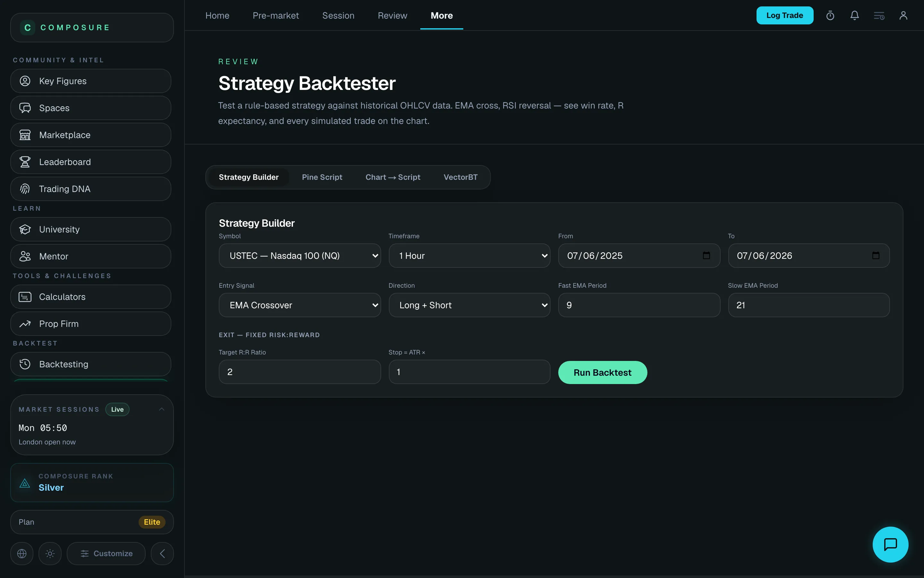Click the To date field 07/06/2026
This screenshot has height=578, width=924.
809,255
